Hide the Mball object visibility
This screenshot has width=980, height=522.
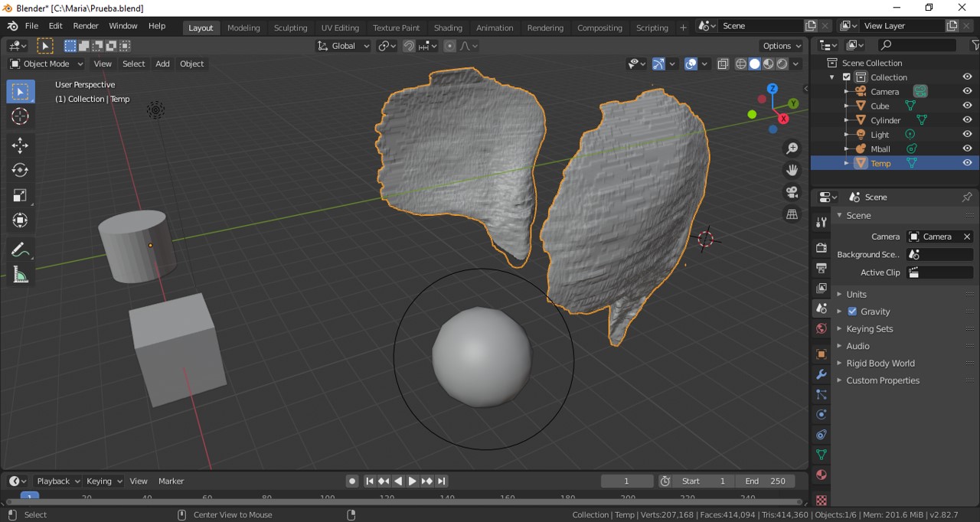(967, 148)
